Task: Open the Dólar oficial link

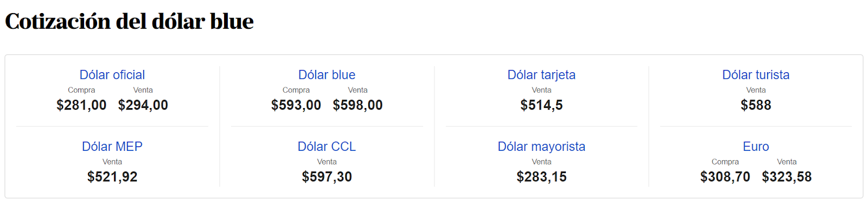Action: [112, 75]
